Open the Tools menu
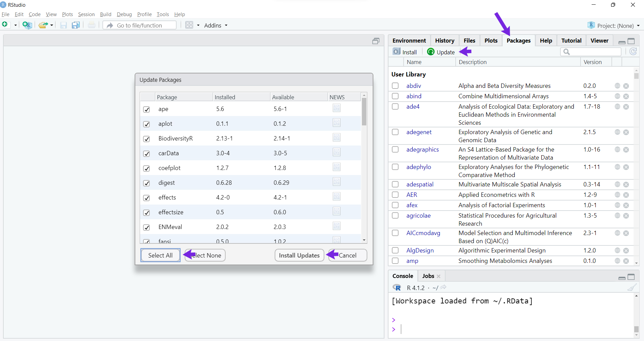 tap(163, 14)
